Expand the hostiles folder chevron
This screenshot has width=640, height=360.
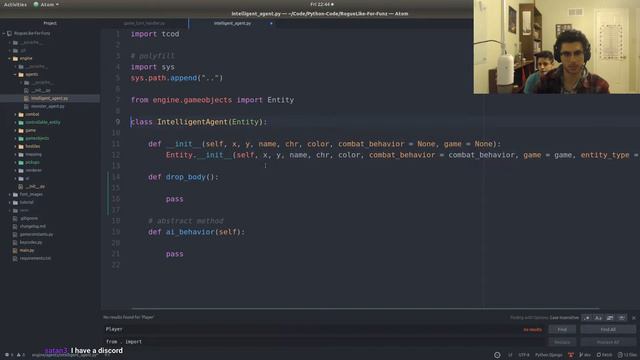tap(16, 146)
